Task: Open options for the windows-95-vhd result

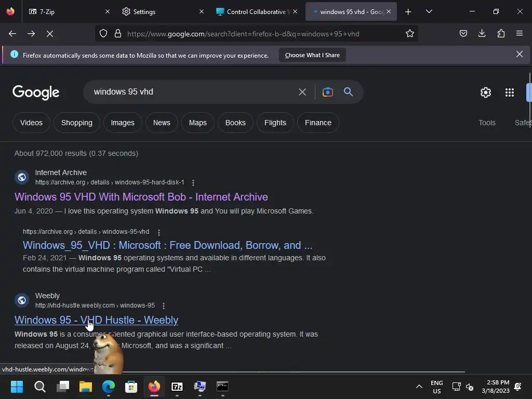Action: pos(159,232)
